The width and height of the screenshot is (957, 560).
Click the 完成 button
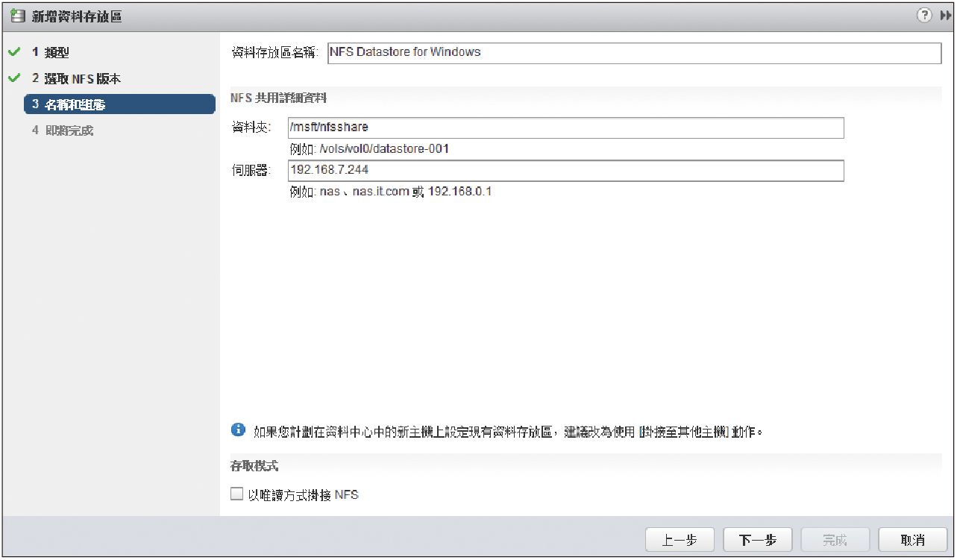835,540
